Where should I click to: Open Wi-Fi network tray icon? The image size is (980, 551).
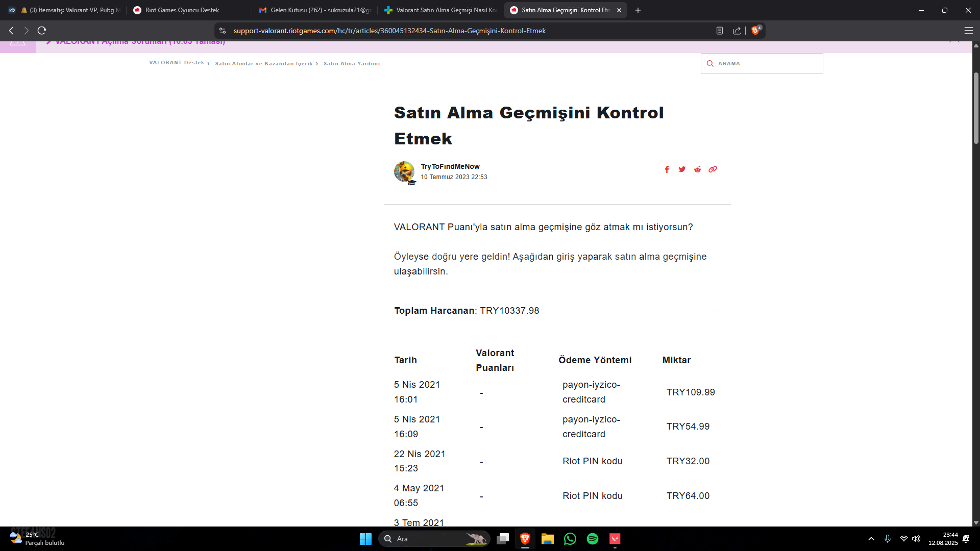904,539
